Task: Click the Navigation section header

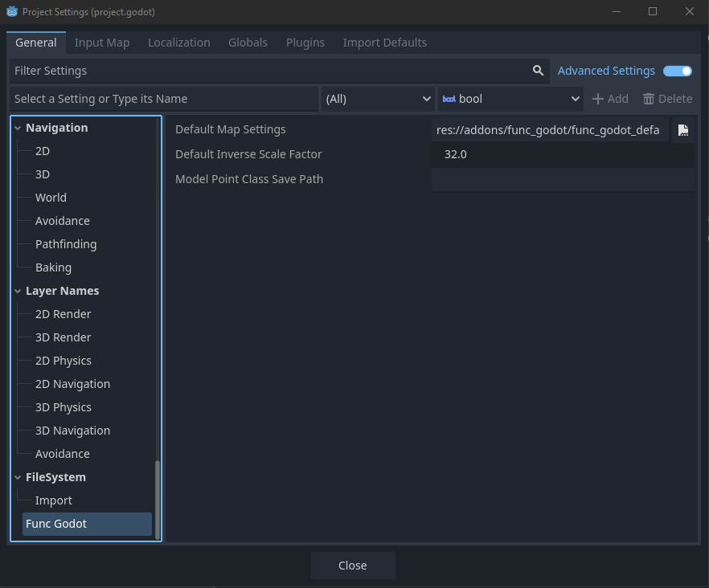Action: pyautogui.click(x=57, y=129)
